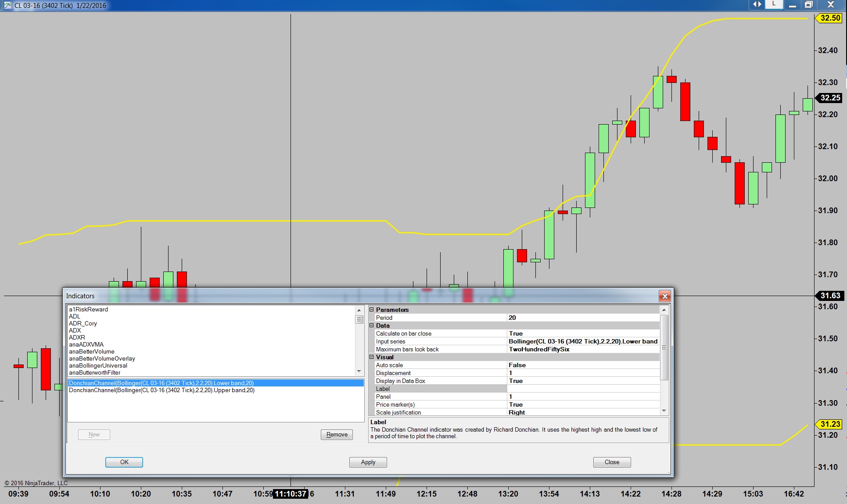Click the chart window icon in title bar
Screen dimensions: 847x504
[7, 5]
